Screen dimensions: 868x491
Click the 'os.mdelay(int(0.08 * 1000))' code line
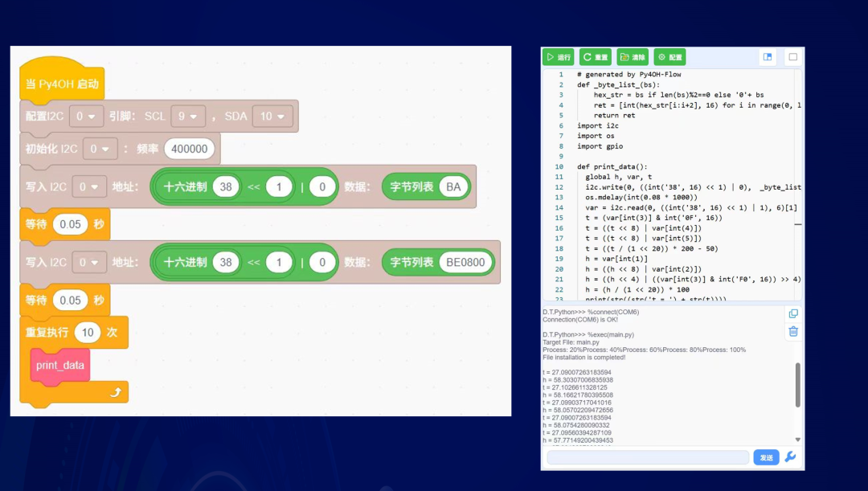pyautogui.click(x=641, y=197)
